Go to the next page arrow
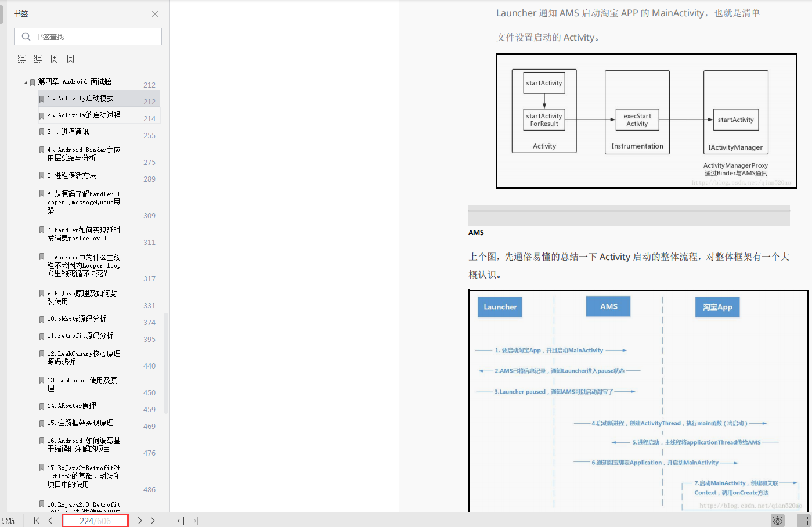The height and width of the screenshot is (527, 812). (x=139, y=521)
